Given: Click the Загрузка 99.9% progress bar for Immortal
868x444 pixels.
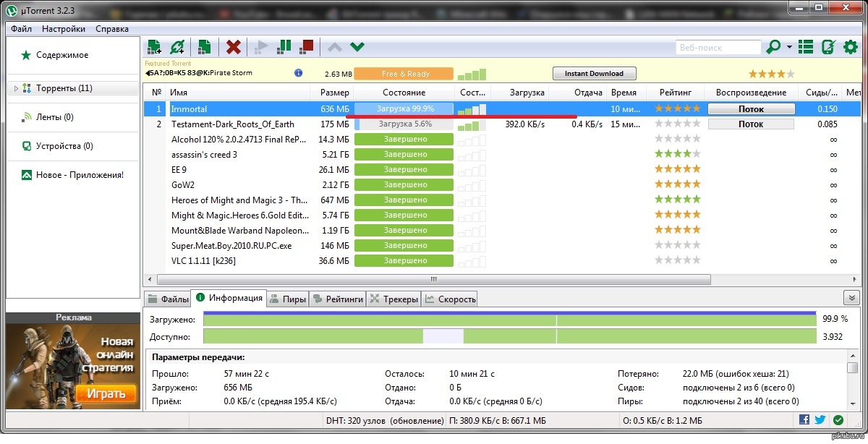Looking at the screenshot, I should (x=404, y=108).
